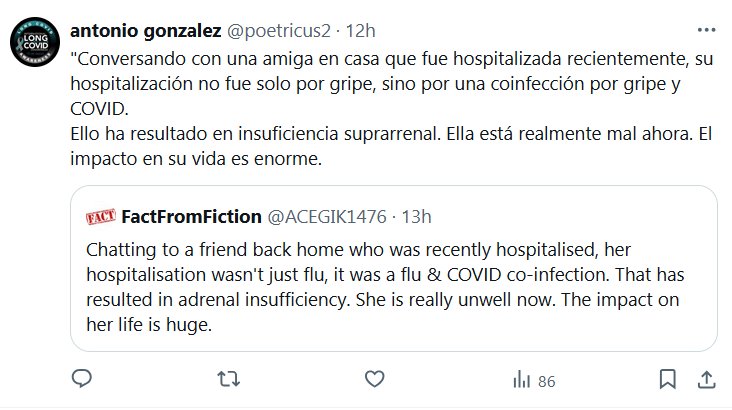The width and height of the screenshot is (732, 410).
Task: Click the share upload arrow icon
Action: click(x=705, y=379)
